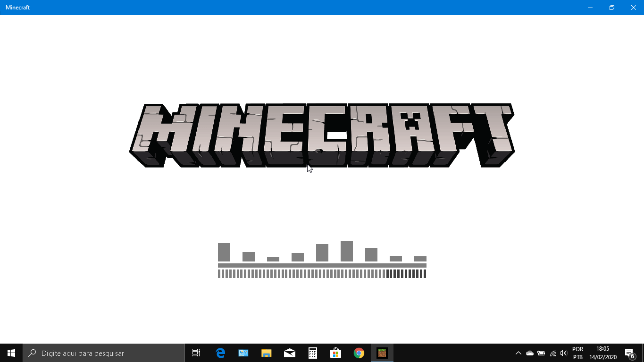Open the Action Center with 6 notifications
Screen dimensions: 644x362
630,353
